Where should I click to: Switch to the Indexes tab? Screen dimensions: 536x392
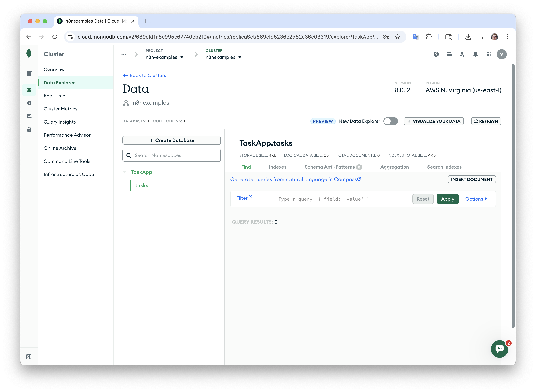(278, 167)
